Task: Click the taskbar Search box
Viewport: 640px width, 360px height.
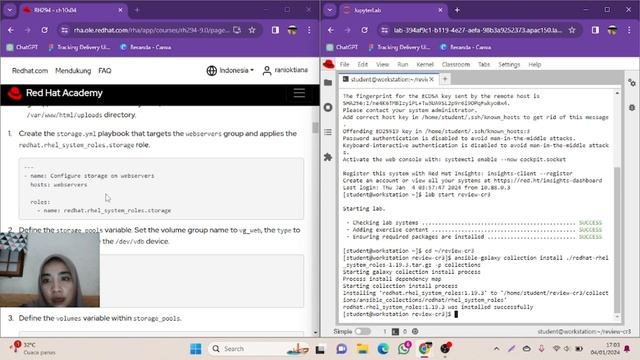Action: click(x=259, y=349)
